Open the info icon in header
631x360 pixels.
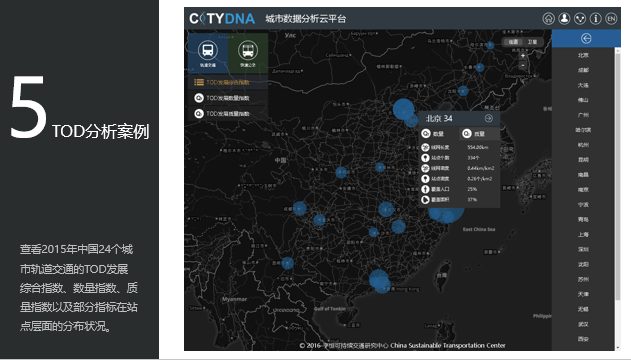tap(596, 19)
